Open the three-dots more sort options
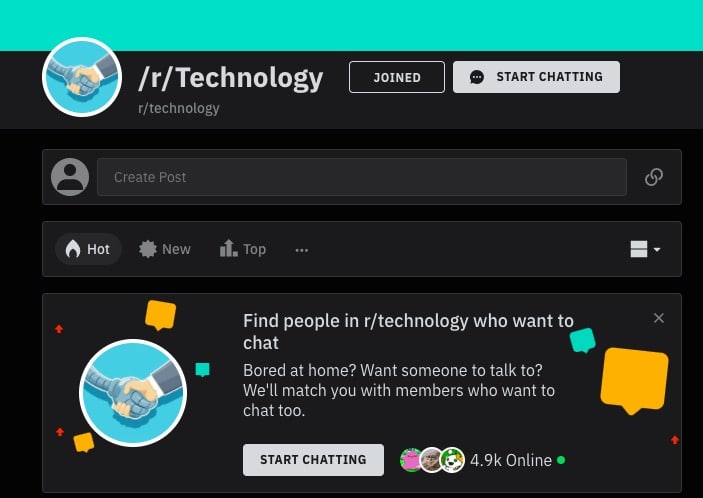This screenshot has width=703, height=498. point(302,250)
